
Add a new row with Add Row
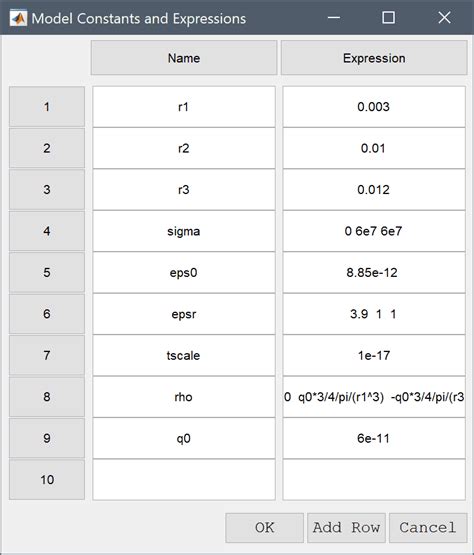(x=346, y=528)
